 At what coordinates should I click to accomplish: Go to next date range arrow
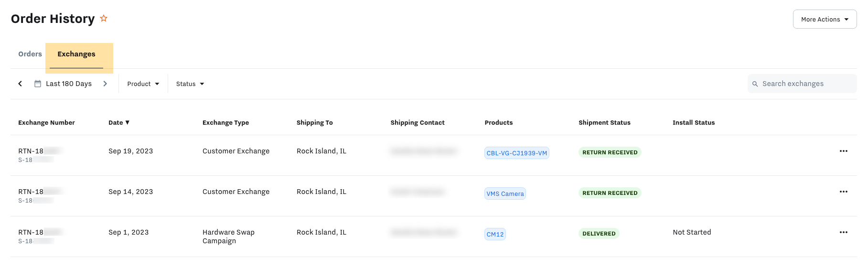[105, 84]
